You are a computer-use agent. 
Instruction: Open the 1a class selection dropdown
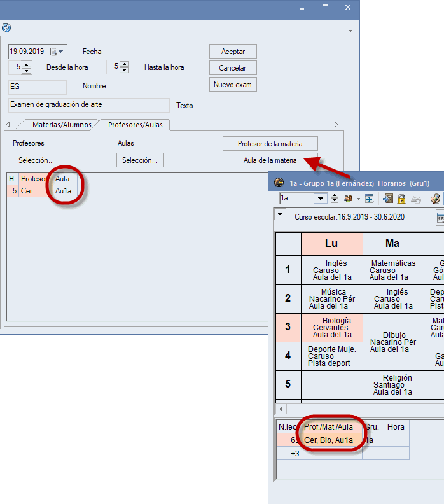click(322, 199)
